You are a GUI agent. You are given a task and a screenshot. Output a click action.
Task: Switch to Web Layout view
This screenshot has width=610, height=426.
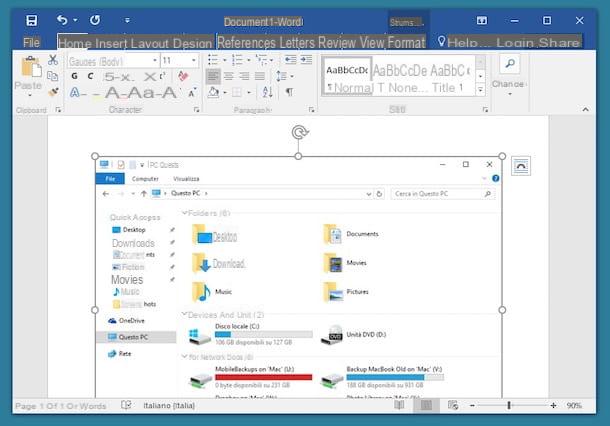[453, 405]
